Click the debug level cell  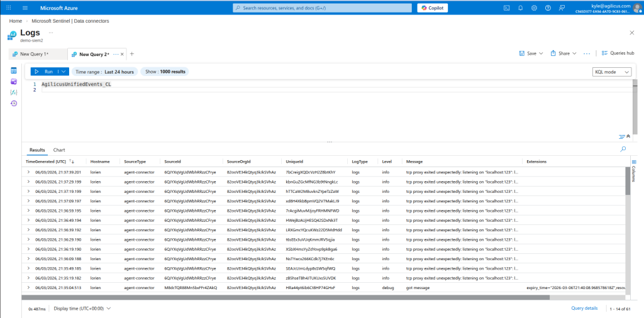[387, 288]
